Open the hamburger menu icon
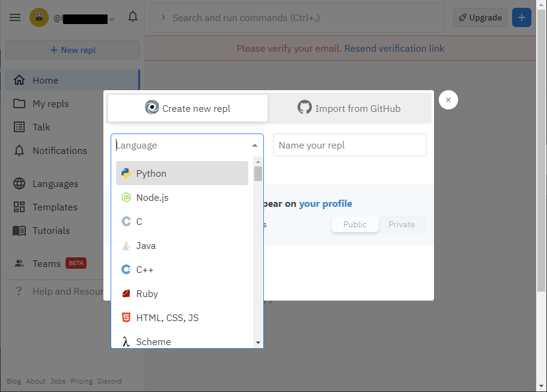 click(15, 17)
